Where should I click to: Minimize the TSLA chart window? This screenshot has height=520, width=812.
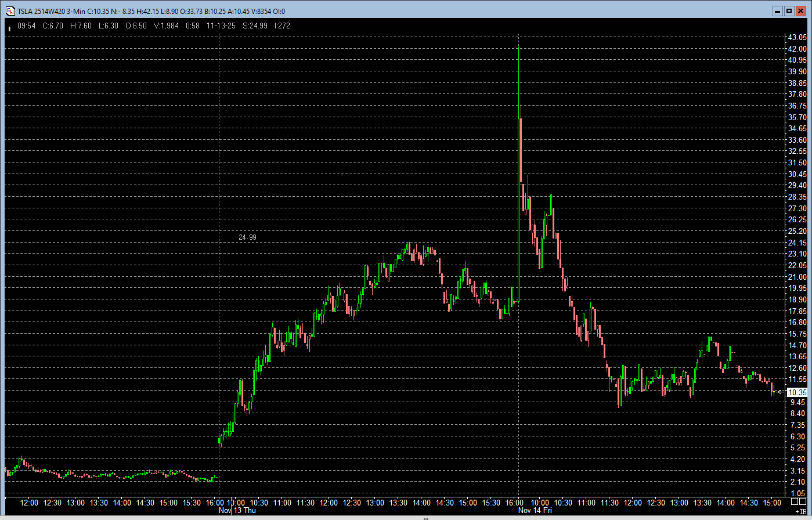point(778,11)
